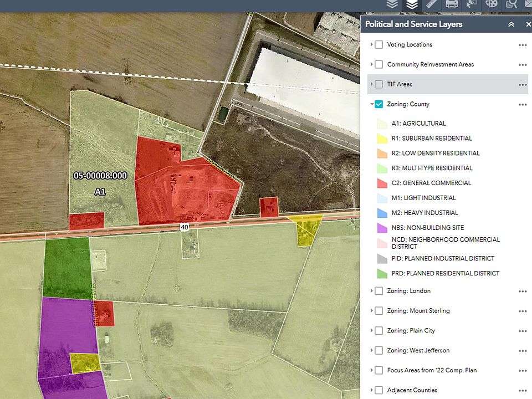Click parcel label 05-00008.000 on the map
The image size is (532, 399).
click(100, 176)
